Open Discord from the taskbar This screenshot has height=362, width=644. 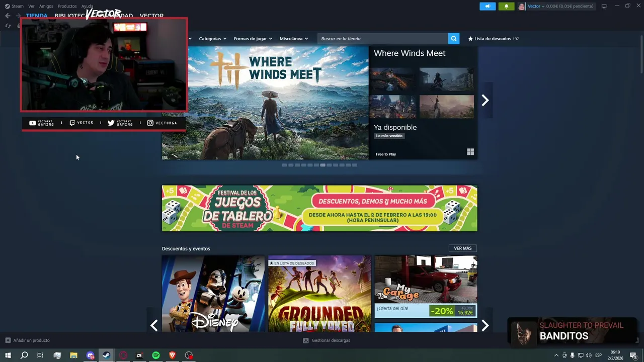90,355
